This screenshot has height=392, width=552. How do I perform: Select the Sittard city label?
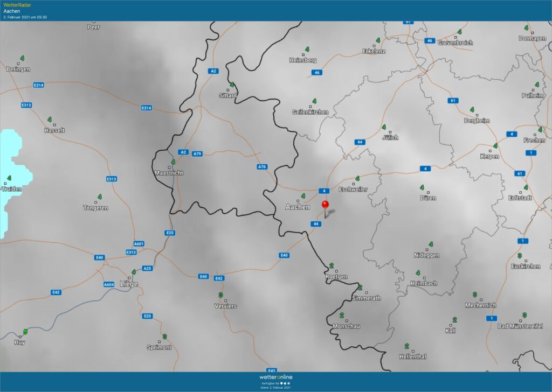tap(228, 95)
